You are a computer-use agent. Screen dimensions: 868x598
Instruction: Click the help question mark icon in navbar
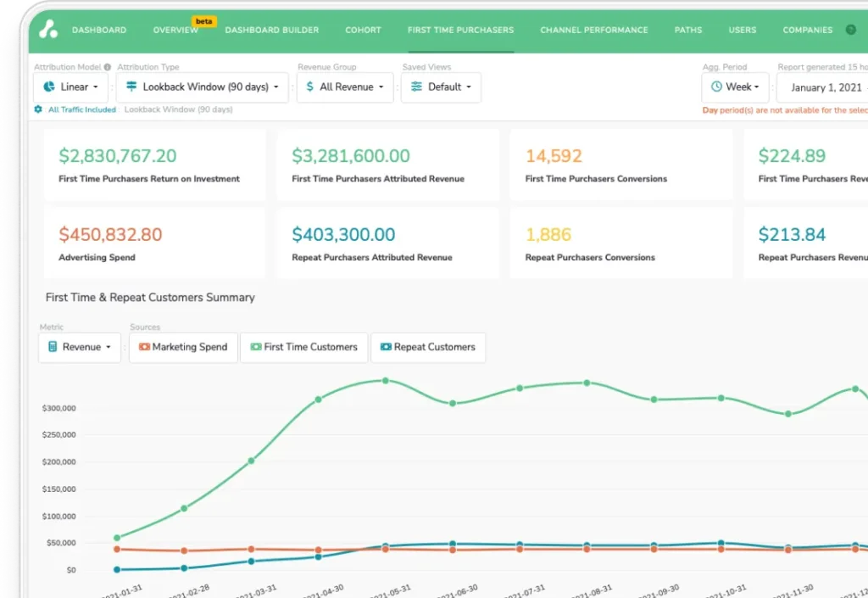coord(850,30)
